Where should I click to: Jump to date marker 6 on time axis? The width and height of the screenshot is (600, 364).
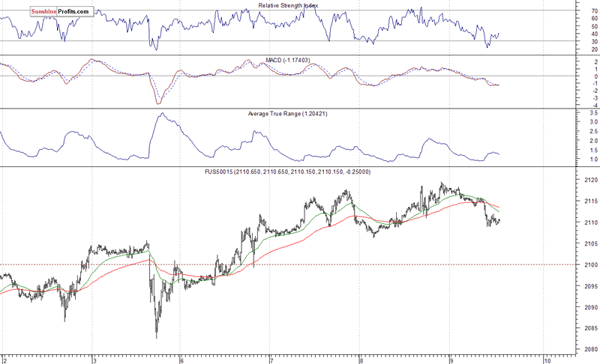[182, 359]
